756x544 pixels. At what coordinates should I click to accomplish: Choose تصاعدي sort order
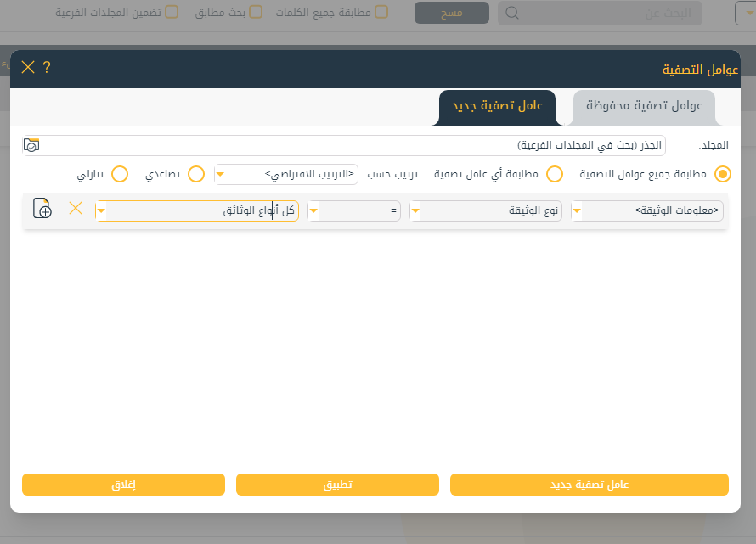click(x=196, y=174)
